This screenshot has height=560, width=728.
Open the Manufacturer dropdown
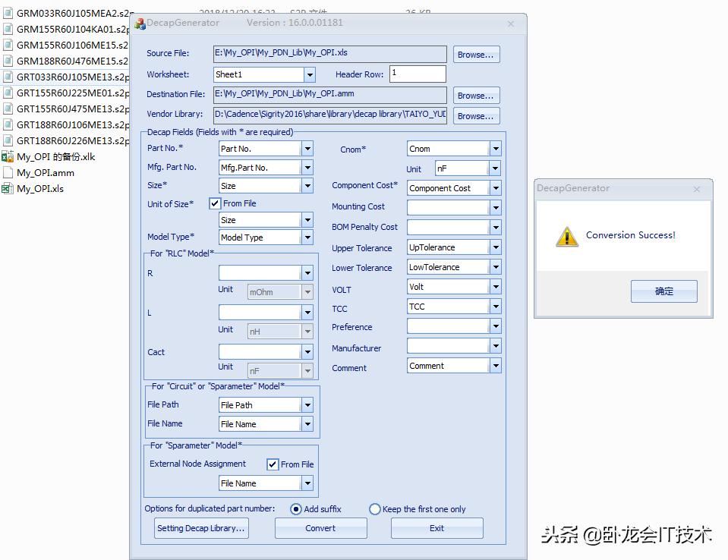tap(496, 346)
